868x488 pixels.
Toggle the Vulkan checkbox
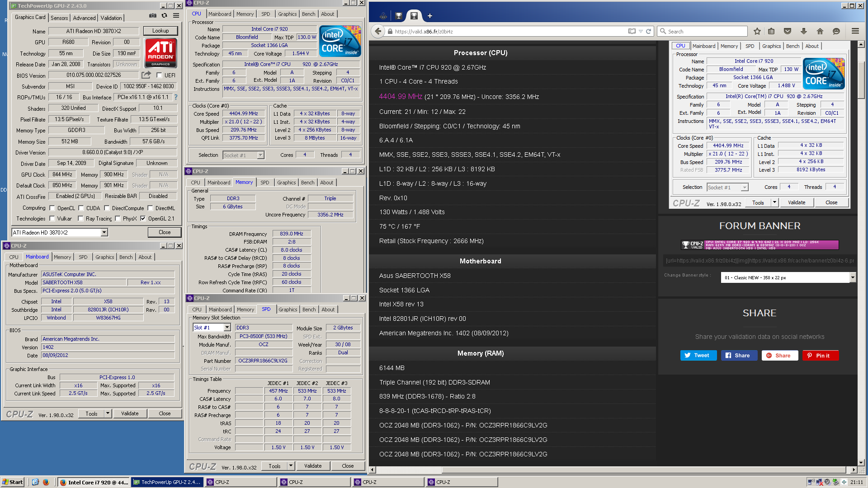point(52,219)
